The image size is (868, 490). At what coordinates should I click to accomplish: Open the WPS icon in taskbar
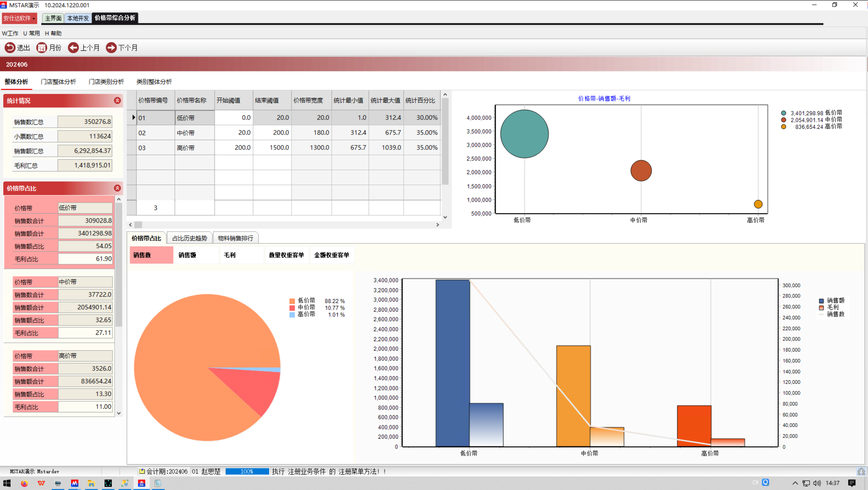tap(41, 483)
